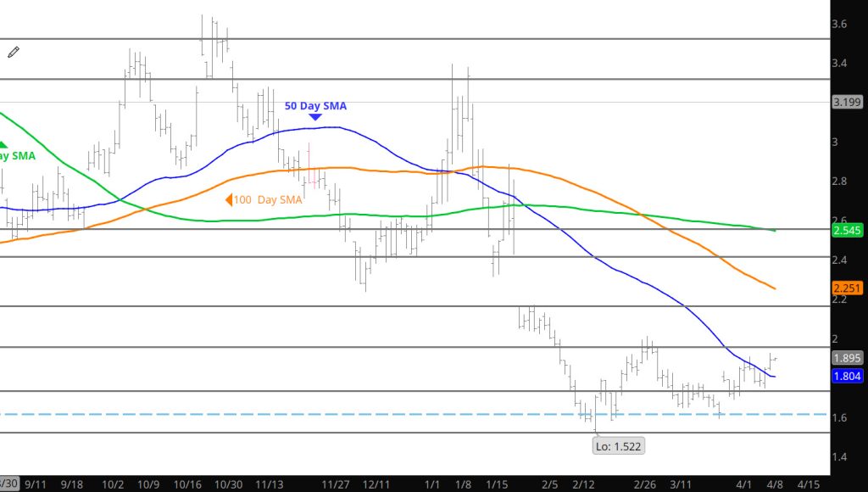This screenshot has width=868, height=492.
Task: Select the 50 Day SMA text label
Action: tap(314, 106)
